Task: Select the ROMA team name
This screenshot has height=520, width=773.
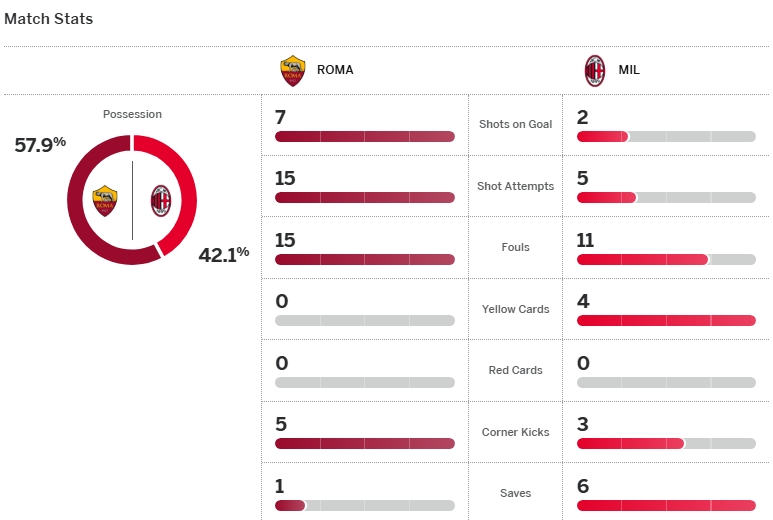Action: coord(335,71)
